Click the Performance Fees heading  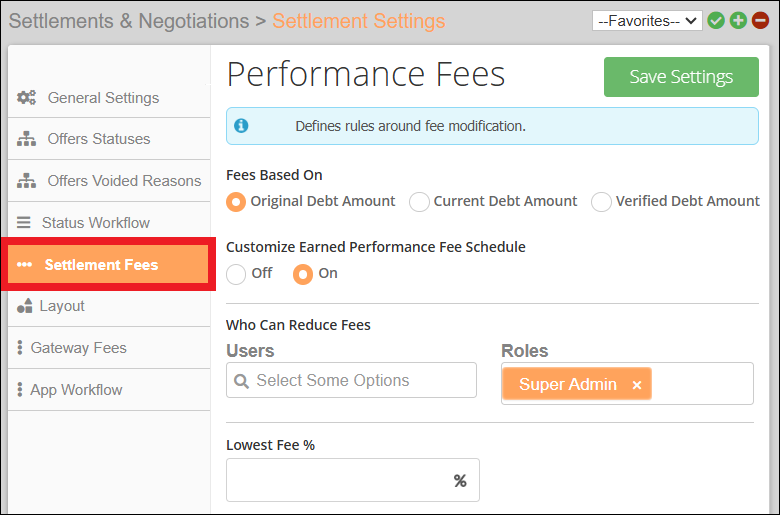coord(366,74)
